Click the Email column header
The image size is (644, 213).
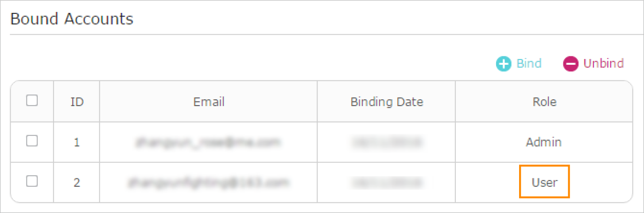pos(209,102)
